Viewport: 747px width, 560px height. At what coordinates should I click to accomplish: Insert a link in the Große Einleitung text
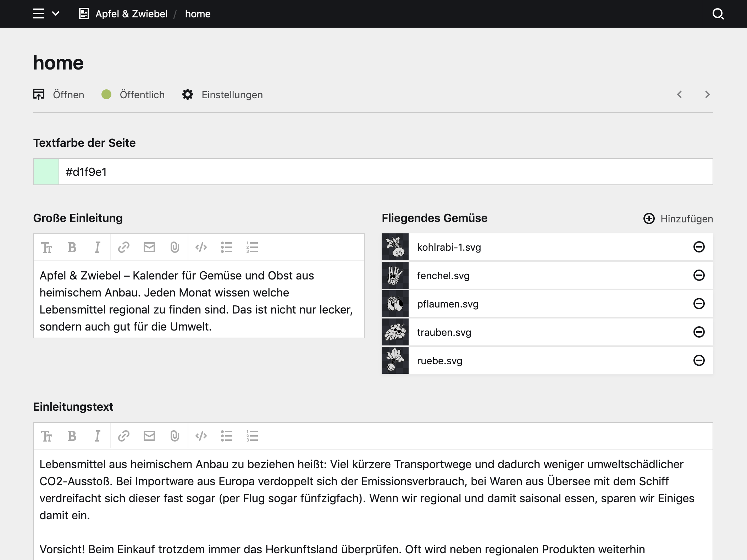[x=123, y=247]
